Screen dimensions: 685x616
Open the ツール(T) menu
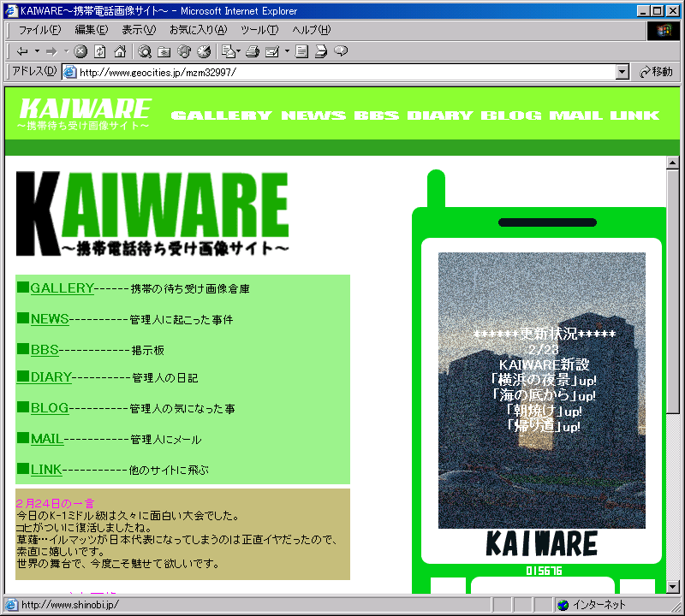point(259,30)
